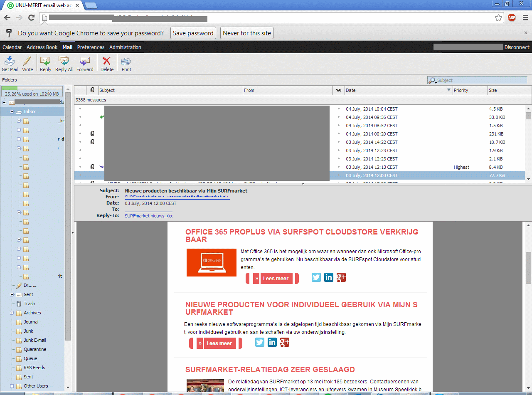Open the Trash folder

click(x=29, y=304)
